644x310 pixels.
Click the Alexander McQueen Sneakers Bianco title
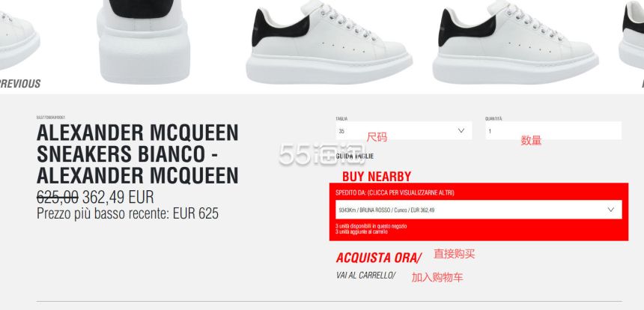(x=138, y=154)
